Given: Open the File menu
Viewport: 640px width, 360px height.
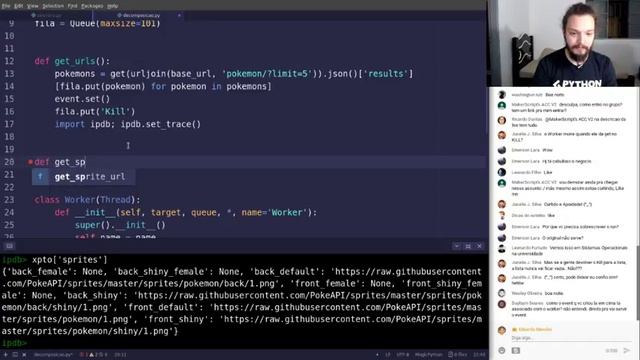Looking at the screenshot, I should tap(6, 6).
